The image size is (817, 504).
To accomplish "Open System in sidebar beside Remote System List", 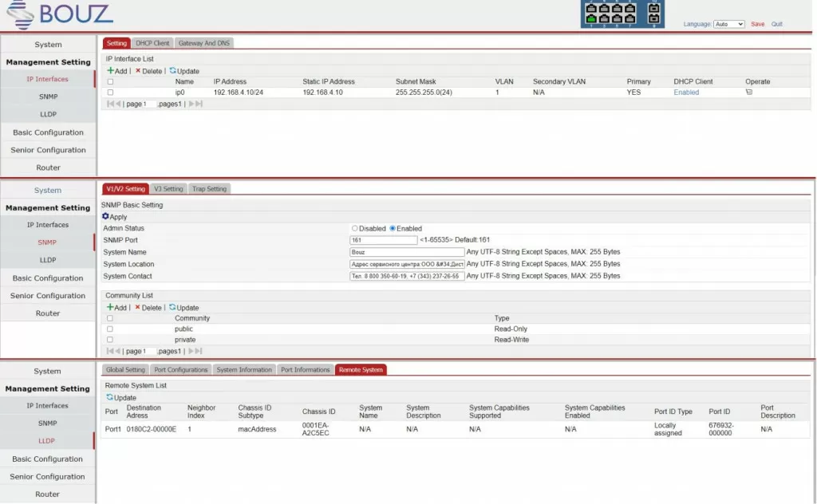I will tap(47, 372).
